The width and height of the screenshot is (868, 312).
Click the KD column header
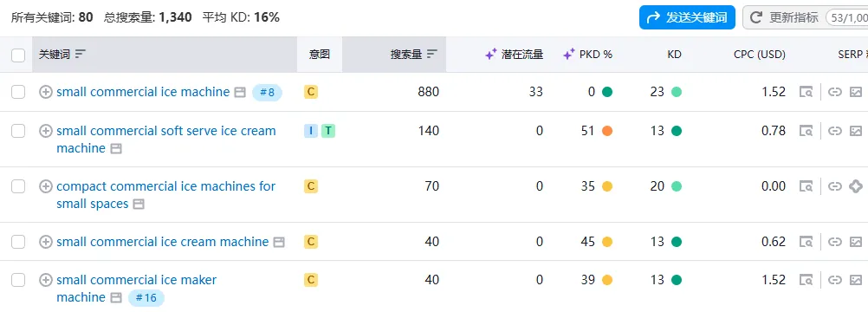pos(674,55)
